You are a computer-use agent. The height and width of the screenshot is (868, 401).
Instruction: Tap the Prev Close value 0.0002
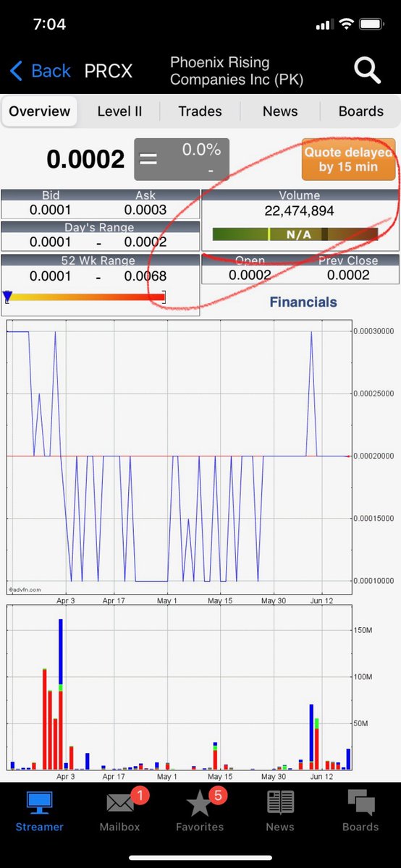click(x=348, y=275)
